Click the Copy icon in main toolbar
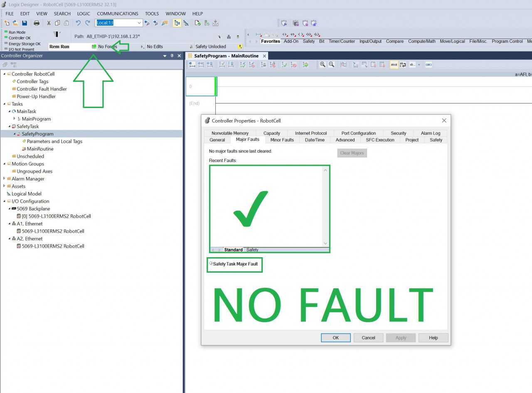Image resolution: width=532 pixels, height=393 pixels. click(57, 23)
